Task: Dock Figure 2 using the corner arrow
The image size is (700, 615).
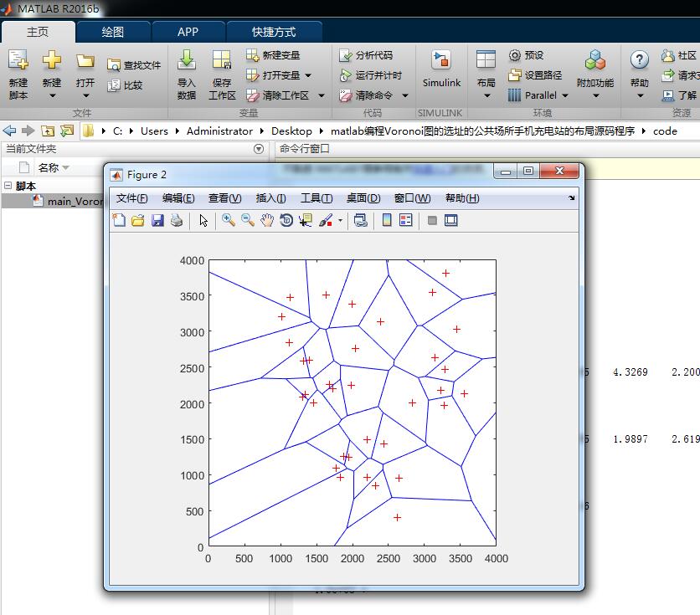Action: point(571,198)
